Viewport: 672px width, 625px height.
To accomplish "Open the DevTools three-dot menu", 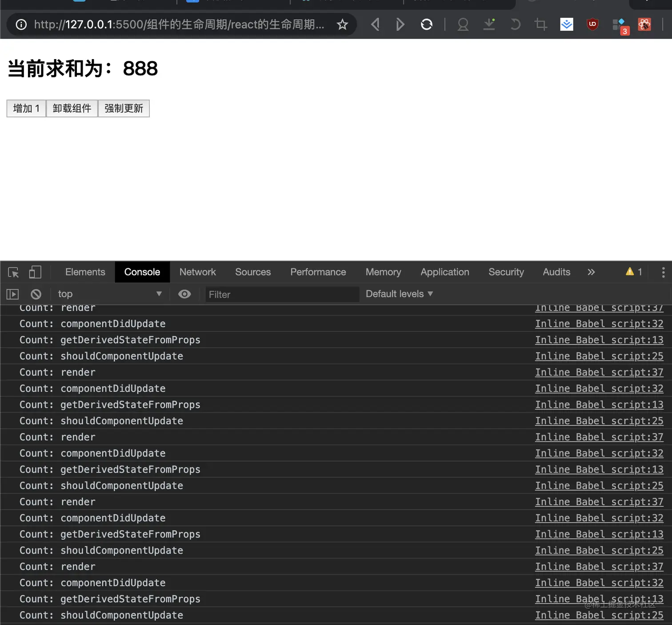I will pyautogui.click(x=663, y=272).
